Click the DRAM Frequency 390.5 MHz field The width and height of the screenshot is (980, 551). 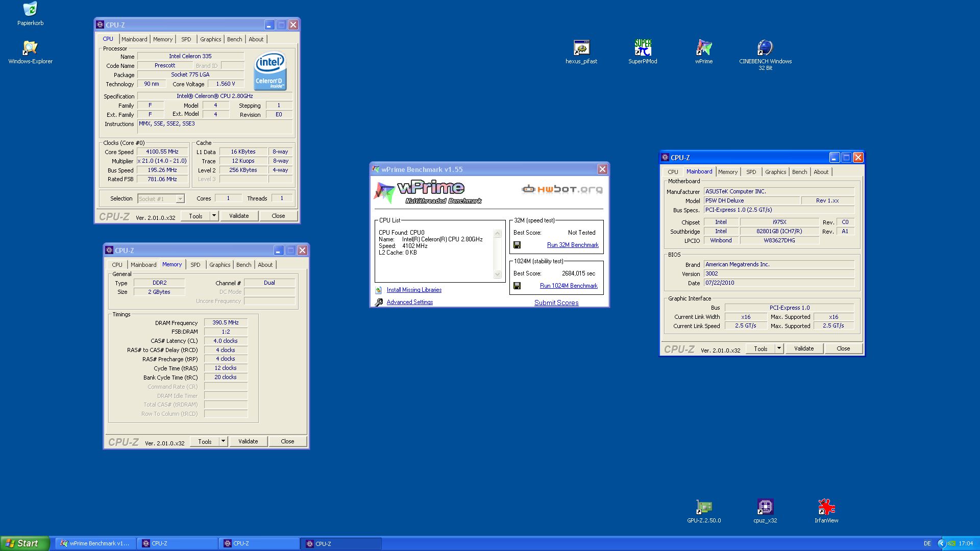(226, 322)
